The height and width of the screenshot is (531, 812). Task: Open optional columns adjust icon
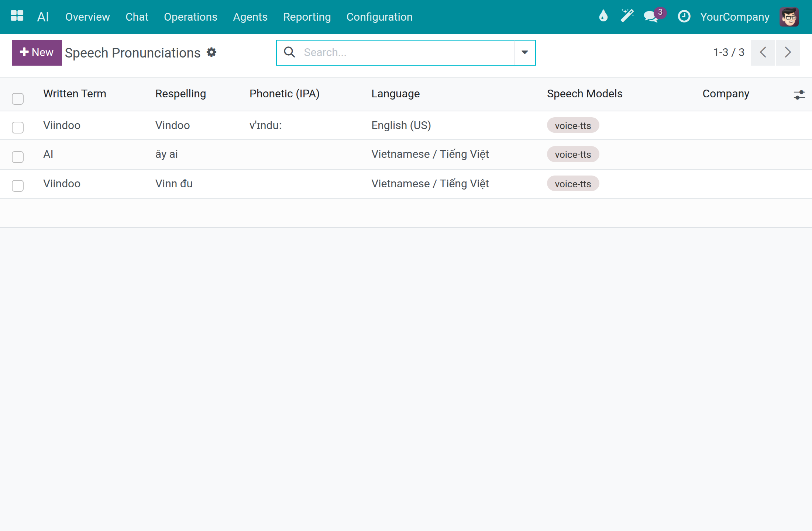[x=799, y=95]
